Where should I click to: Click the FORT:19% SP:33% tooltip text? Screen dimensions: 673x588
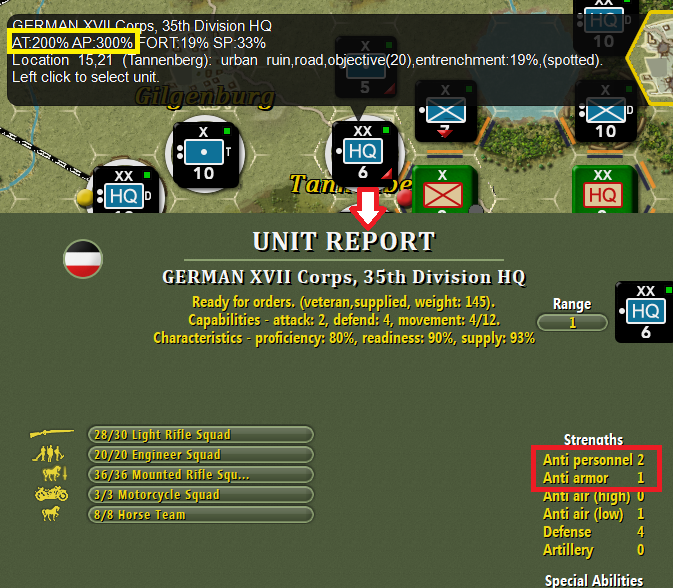pos(202,43)
